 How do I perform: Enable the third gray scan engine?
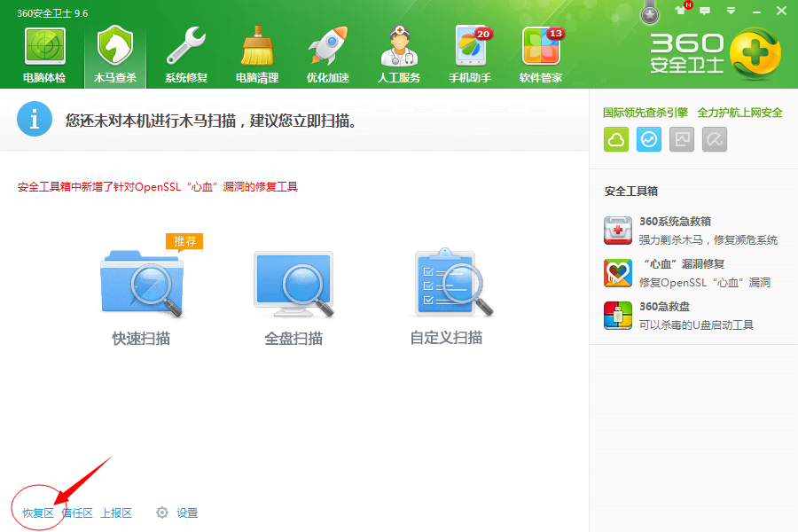(x=682, y=139)
